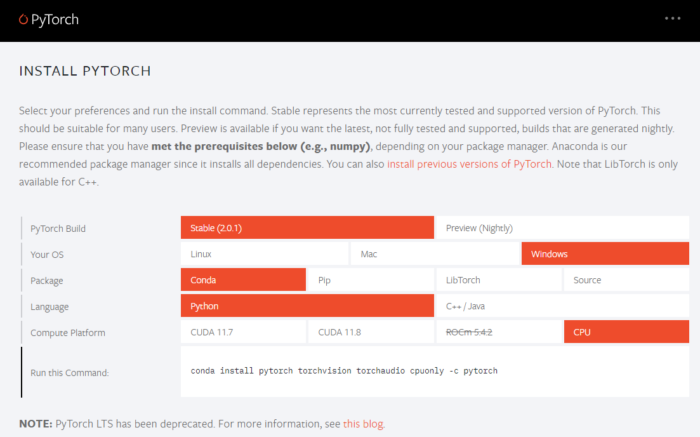This screenshot has width=700, height=437.
Task: Open the 'this blog' link
Action: coord(364,424)
